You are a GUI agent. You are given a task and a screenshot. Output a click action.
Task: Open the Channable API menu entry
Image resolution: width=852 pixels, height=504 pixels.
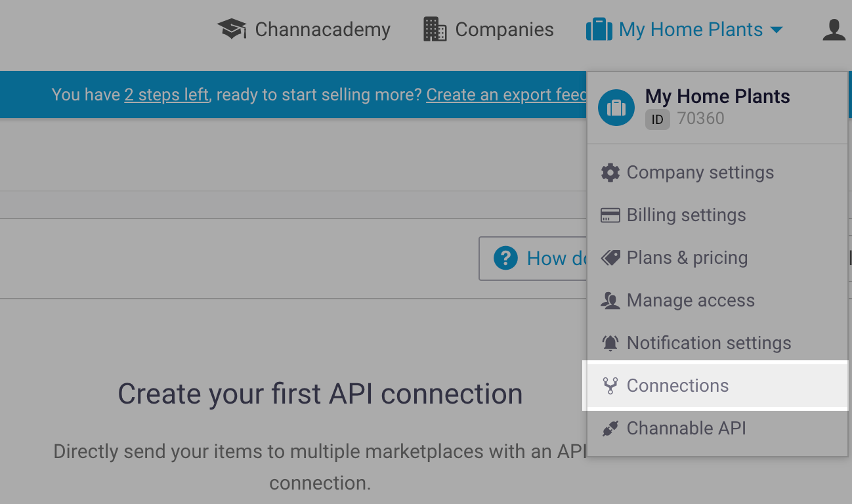coord(687,428)
